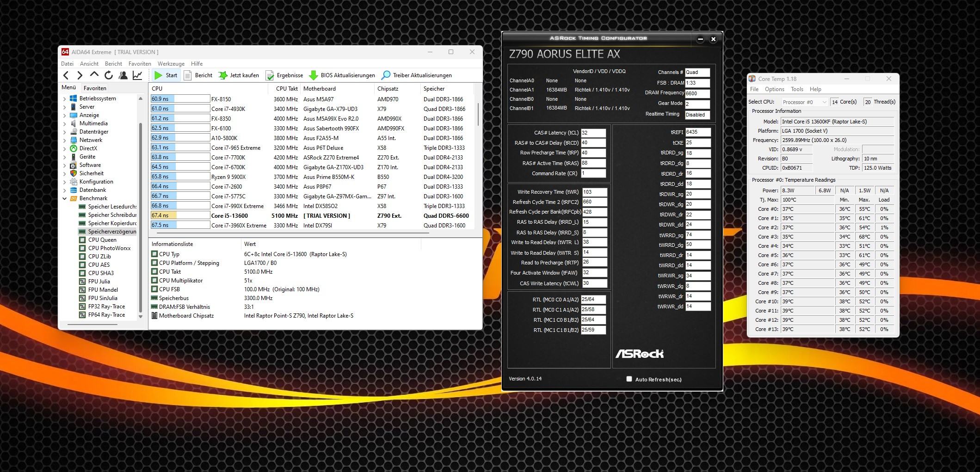Open the user icon in AIDA64 toolbar
The image size is (980, 472).
(x=123, y=75)
